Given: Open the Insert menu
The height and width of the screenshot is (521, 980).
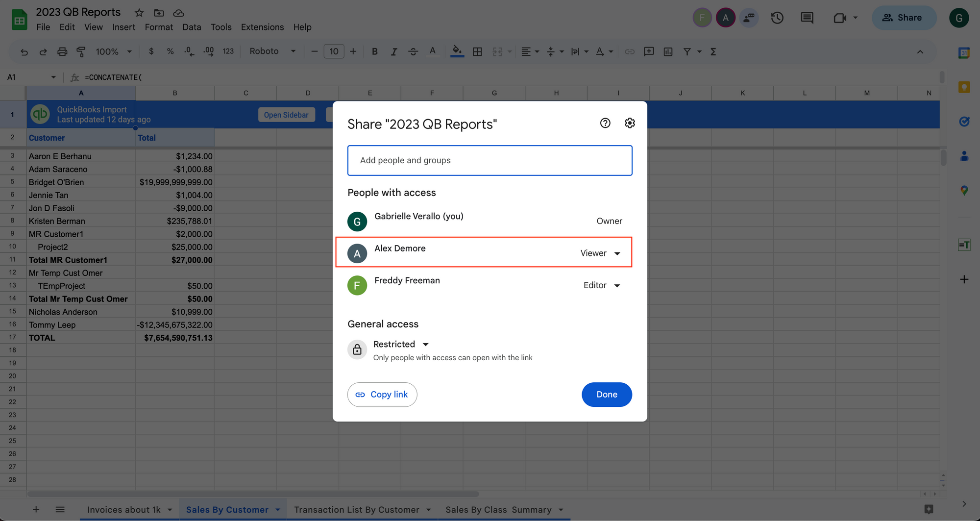Looking at the screenshot, I should pos(123,27).
